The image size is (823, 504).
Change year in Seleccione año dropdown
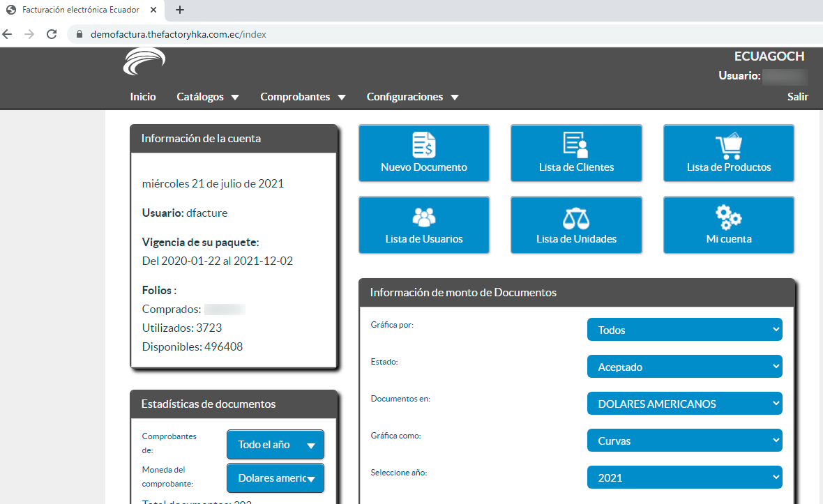[x=684, y=478]
